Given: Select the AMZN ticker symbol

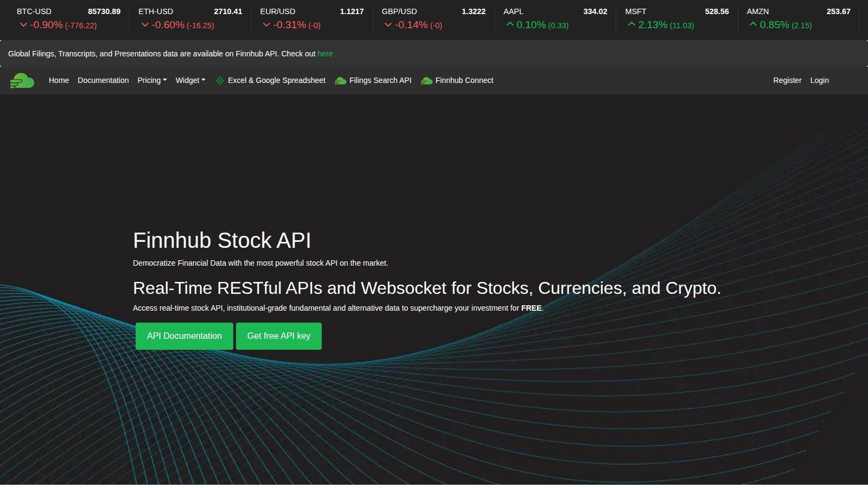Looking at the screenshot, I should click(x=758, y=11).
